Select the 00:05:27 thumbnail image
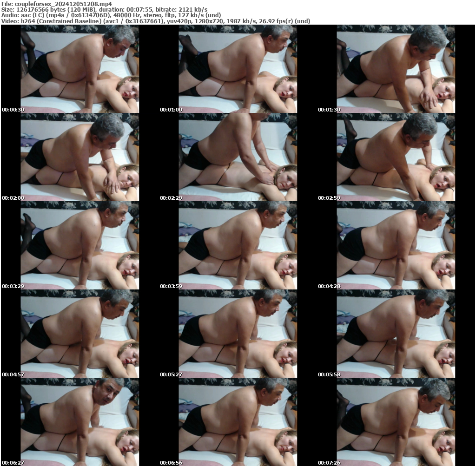 pos(238,334)
